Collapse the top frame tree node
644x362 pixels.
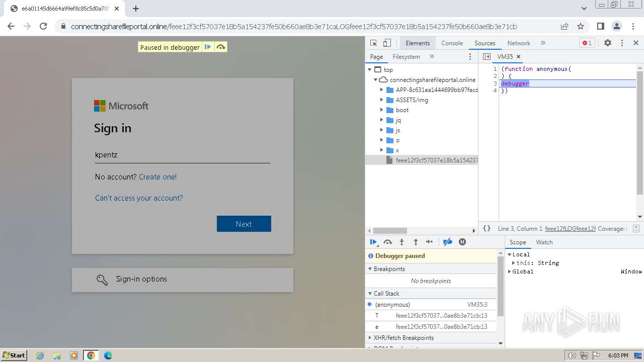pyautogui.click(x=370, y=70)
